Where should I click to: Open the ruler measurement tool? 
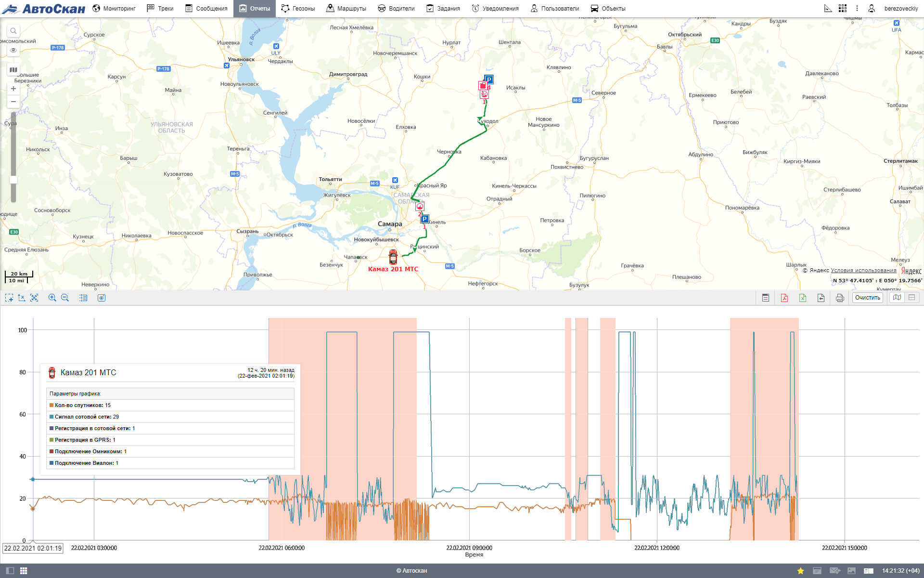pos(828,8)
